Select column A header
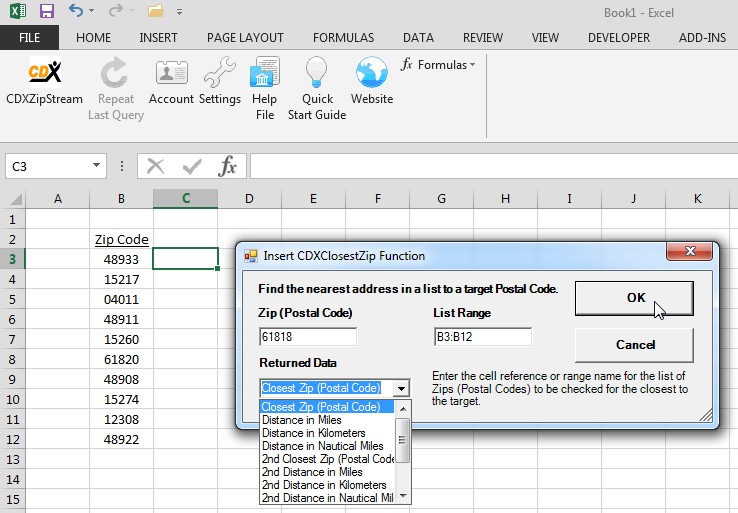This screenshot has height=513, width=738. click(x=58, y=199)
